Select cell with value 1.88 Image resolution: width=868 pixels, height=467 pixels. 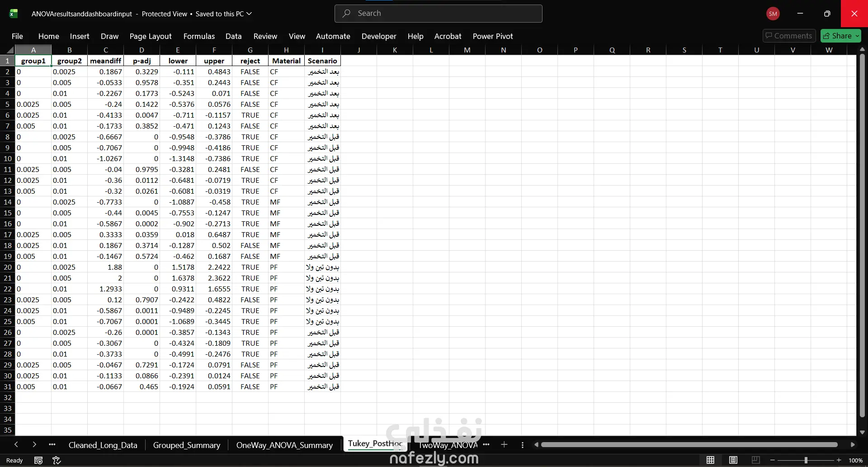tap(106, 267)
